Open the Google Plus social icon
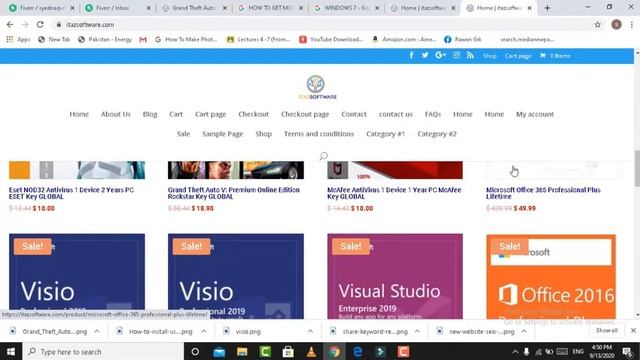 point(440,55)
